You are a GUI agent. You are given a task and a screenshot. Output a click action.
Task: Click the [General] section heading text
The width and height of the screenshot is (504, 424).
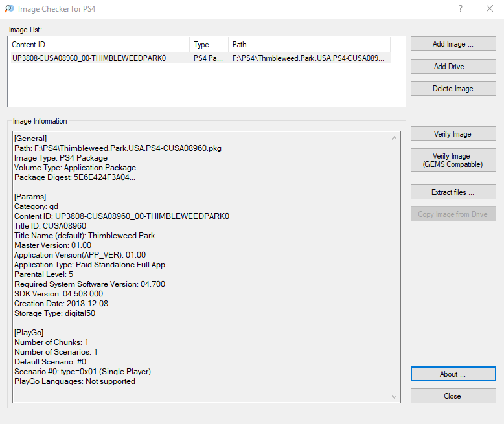30,139
